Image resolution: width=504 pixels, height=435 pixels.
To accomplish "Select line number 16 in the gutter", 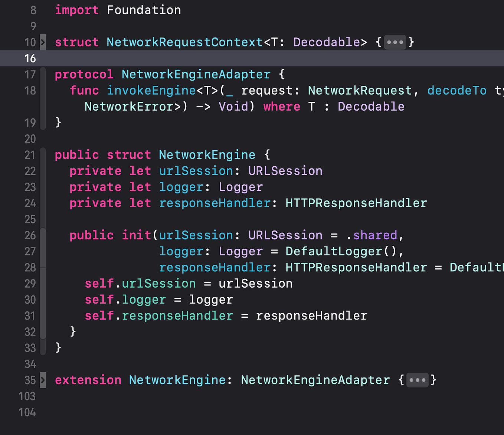I will [x=30, y=58].
